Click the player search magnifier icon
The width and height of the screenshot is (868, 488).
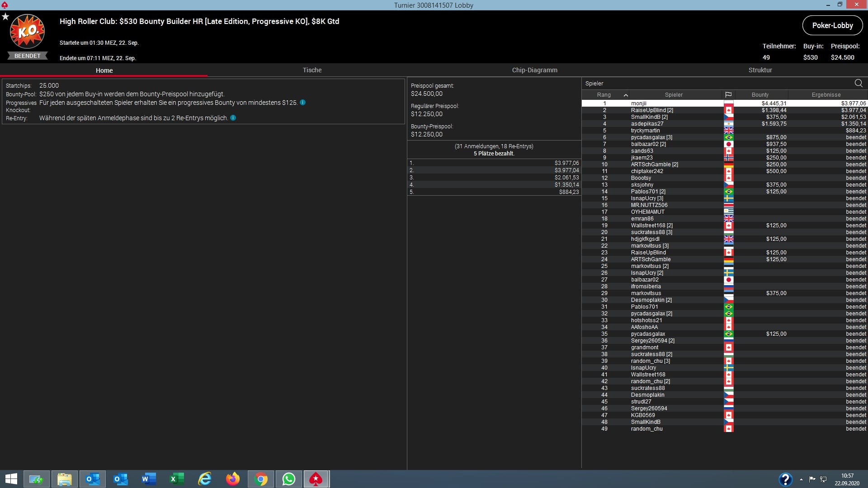tap(859, 83)
